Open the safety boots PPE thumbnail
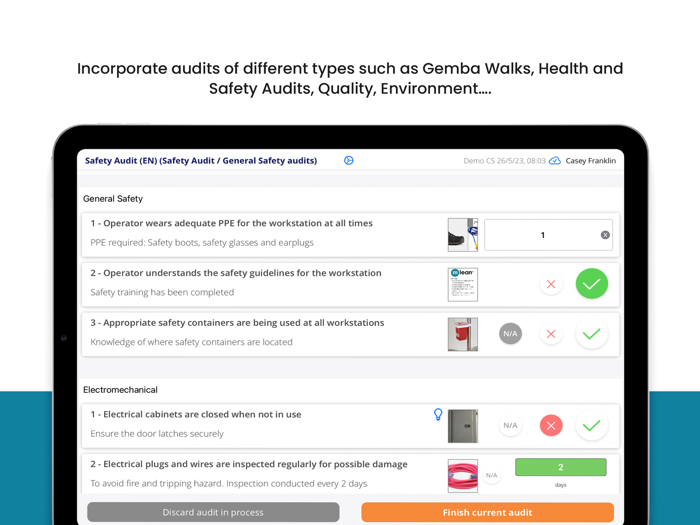Viewport: 700px width, 525px height. pos(462,235)
